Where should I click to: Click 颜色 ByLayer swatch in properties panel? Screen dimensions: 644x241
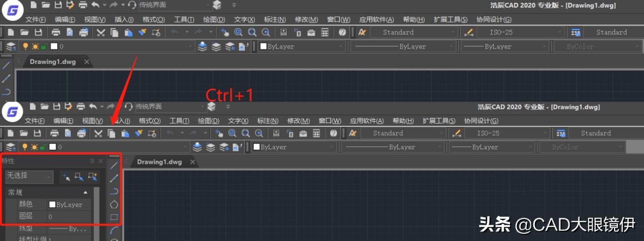tap(52, 205)
